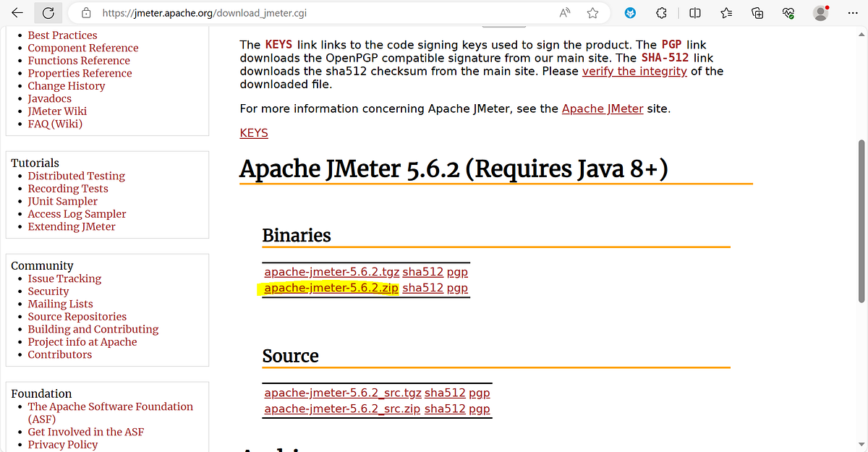
Task: Open the verify the integrity link
Action: pos(634,72)
